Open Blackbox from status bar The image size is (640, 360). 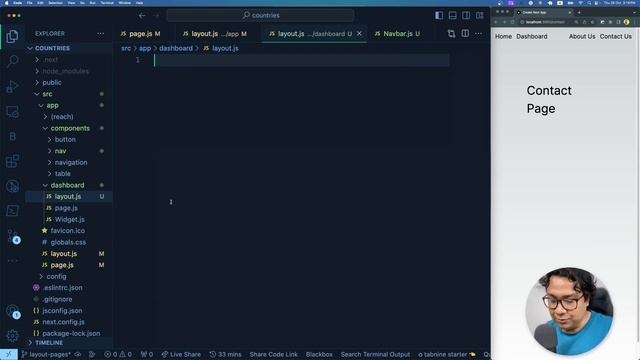coord(319,354)
